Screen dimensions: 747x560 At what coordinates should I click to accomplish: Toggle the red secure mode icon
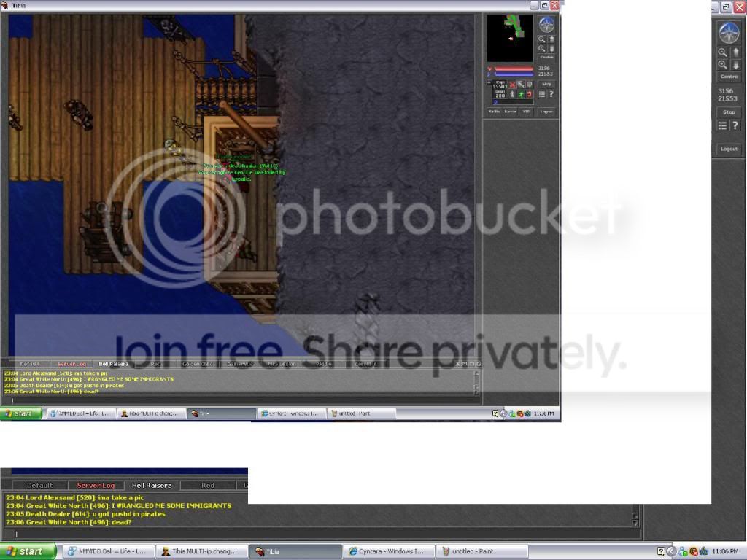click(x=530, y=94)
